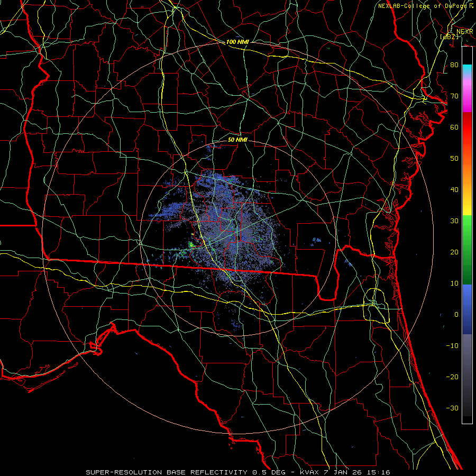Viewport: 476px width, 476px height.
Task: Click the 40 value on the color scale
Action: tap(454, 190)
